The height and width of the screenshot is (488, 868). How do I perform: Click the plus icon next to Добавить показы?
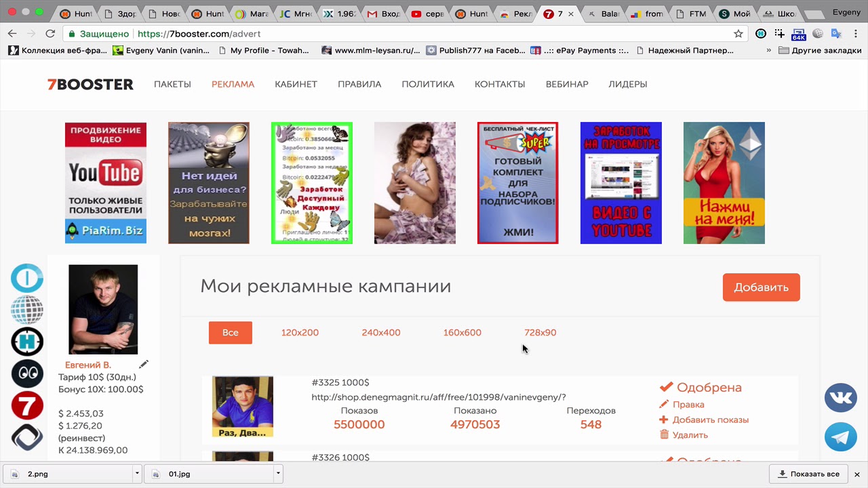click(x=664, y=420)
